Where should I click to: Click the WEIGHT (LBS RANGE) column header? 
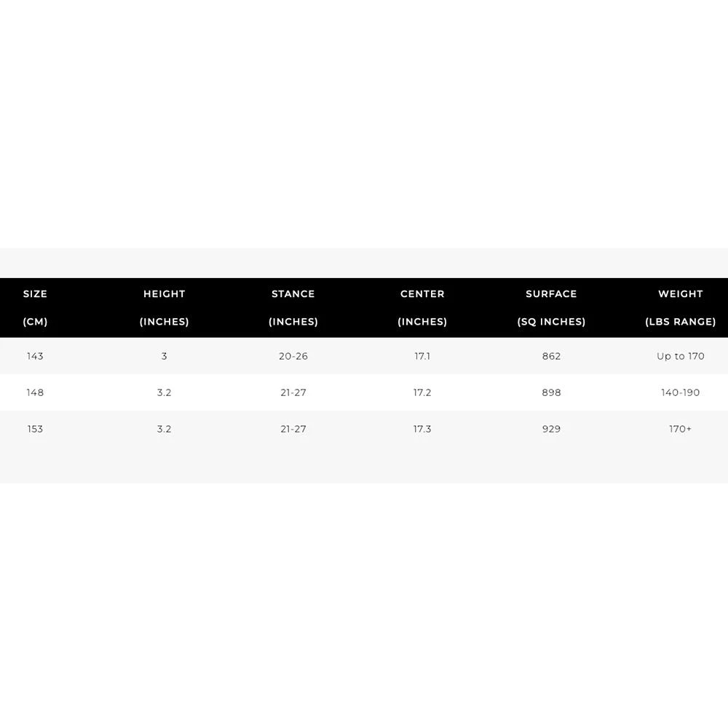pyautogui.click(x=681, y=307)
